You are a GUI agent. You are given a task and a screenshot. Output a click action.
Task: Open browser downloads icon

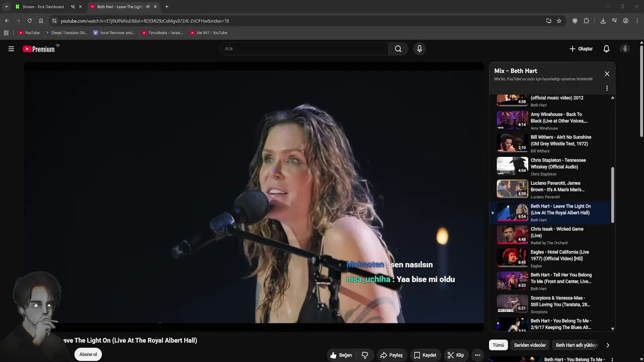point(603,21)
